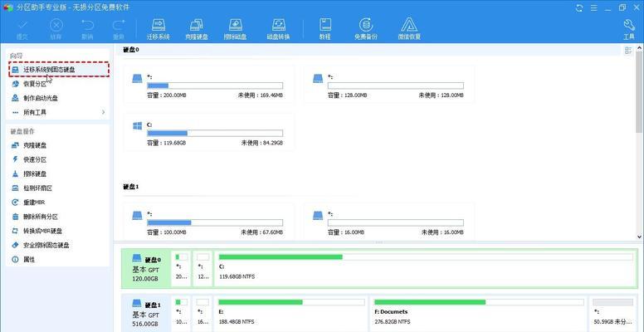Open the 教程 tutorial icon
The height and width of the screenshot is (332, 644).
(324, 29)
